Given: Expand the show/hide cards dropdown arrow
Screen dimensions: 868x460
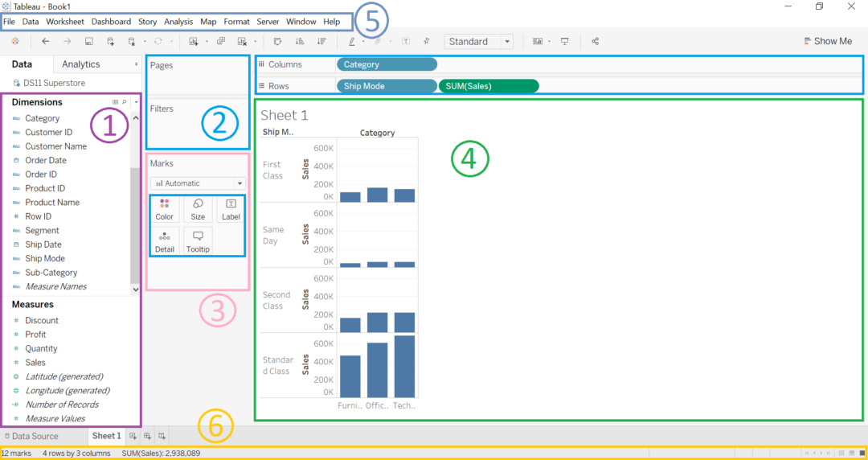Looking at the screenshot, I should [549, 41].
